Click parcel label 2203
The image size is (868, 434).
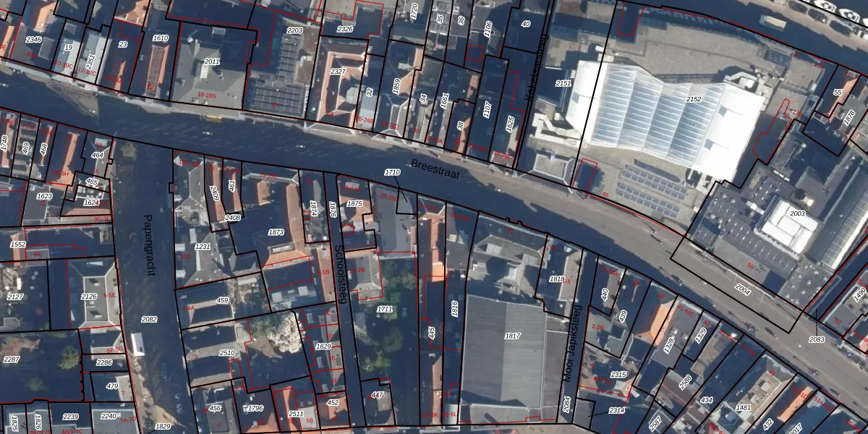[x=294, y=30]
